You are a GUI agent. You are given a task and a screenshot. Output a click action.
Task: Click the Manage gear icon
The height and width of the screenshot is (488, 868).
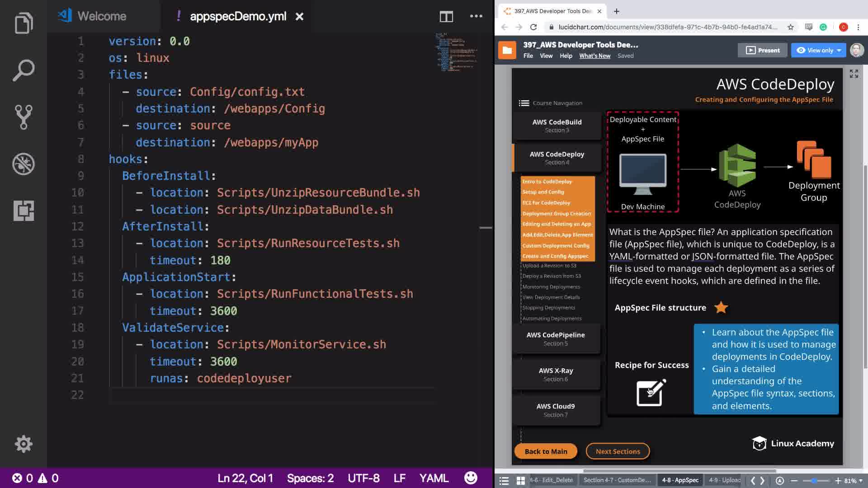pos(24,444)
